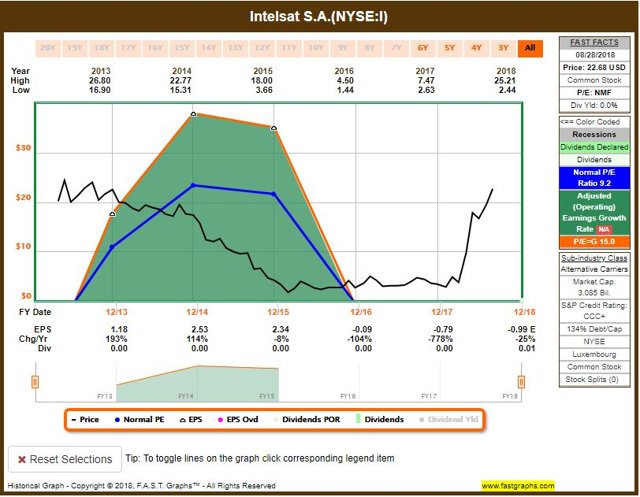
Task: Click the Reset Selections button
Action: [65, 459]
